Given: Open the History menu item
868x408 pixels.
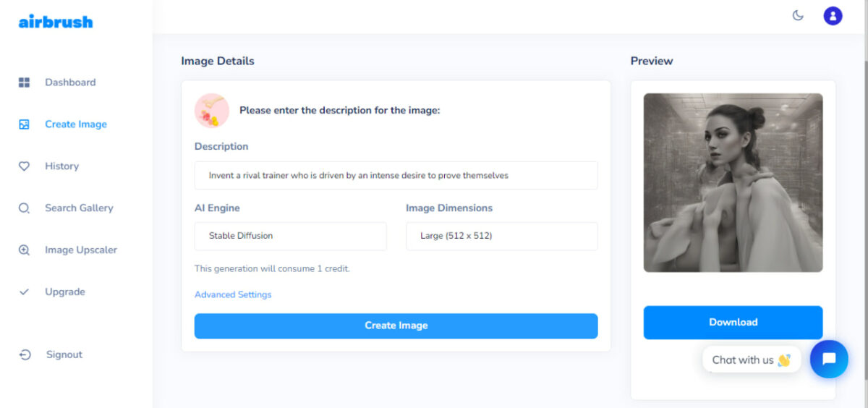Looking at the screenshot, I should 61,166.
